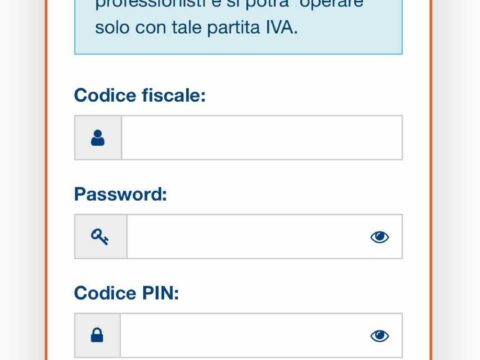Click the 'Codice PIN:' label
The width and height of the screenshot is (480, 360).
(x=127, y=293)
